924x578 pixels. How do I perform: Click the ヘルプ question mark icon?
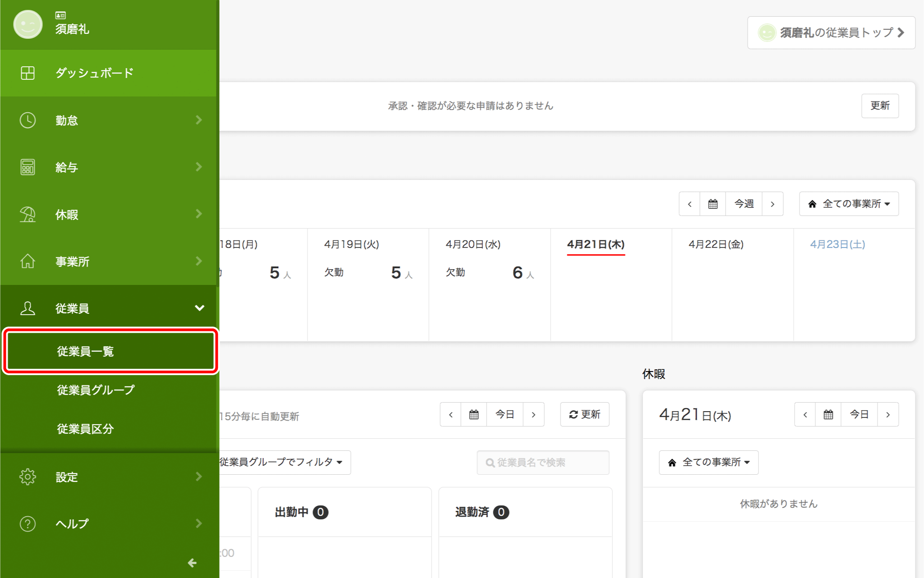[28, 524]
